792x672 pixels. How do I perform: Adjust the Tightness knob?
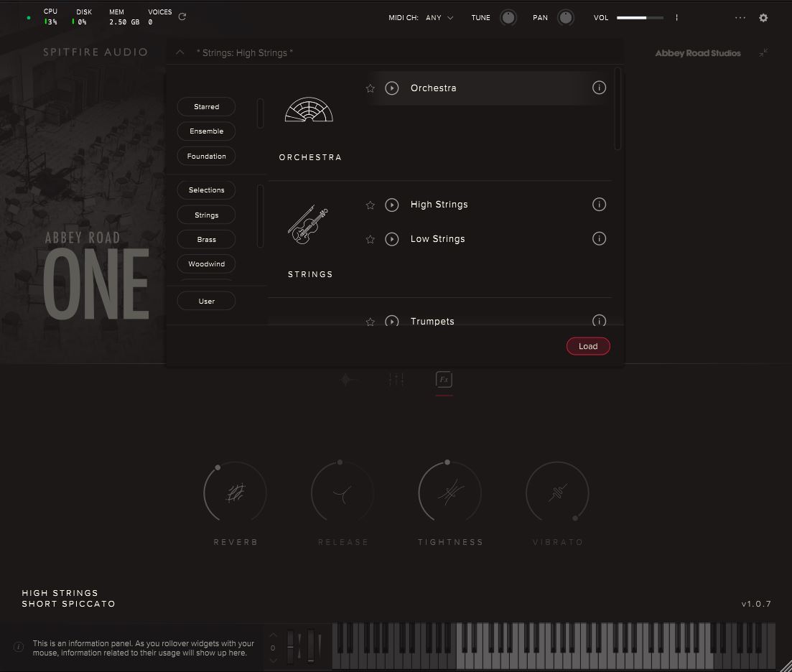(x=450, y=492)
